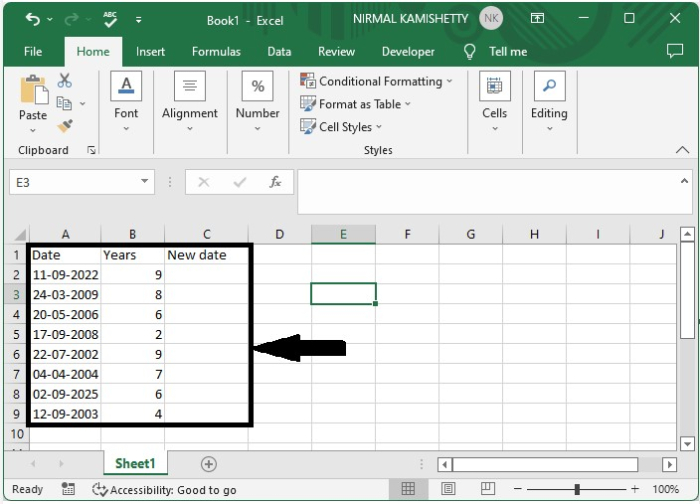Select column A header
The image size is (700, 504).
pyautogui.click(x=65, y=234)
